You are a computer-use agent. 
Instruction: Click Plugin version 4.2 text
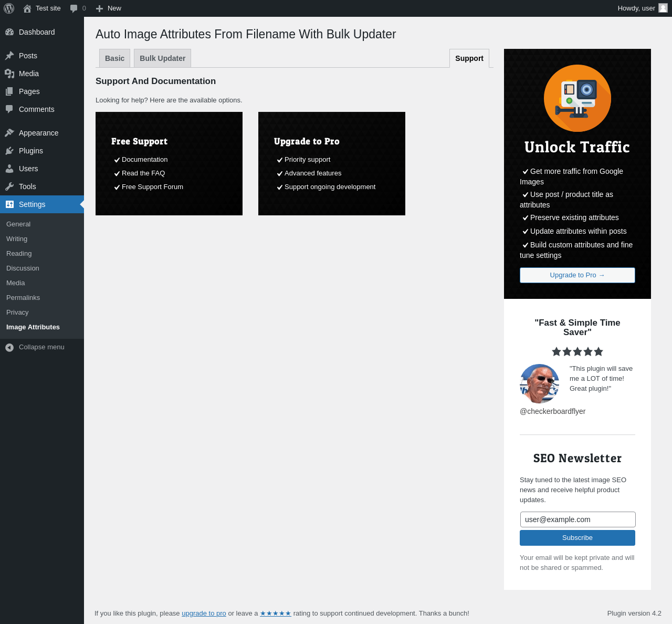634,613
